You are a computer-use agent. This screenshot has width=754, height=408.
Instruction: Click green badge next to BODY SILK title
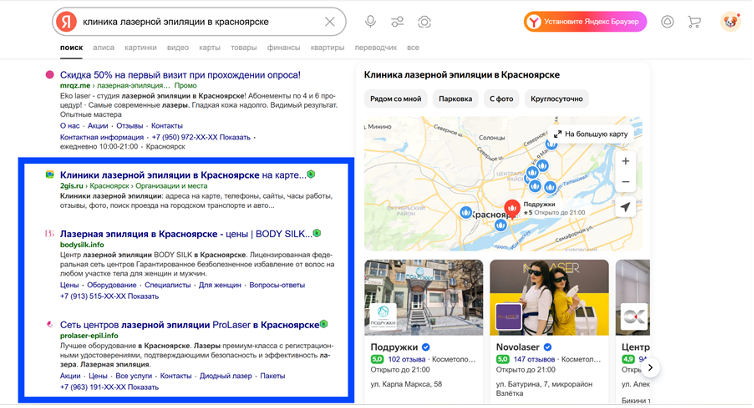tap(317, 233)
